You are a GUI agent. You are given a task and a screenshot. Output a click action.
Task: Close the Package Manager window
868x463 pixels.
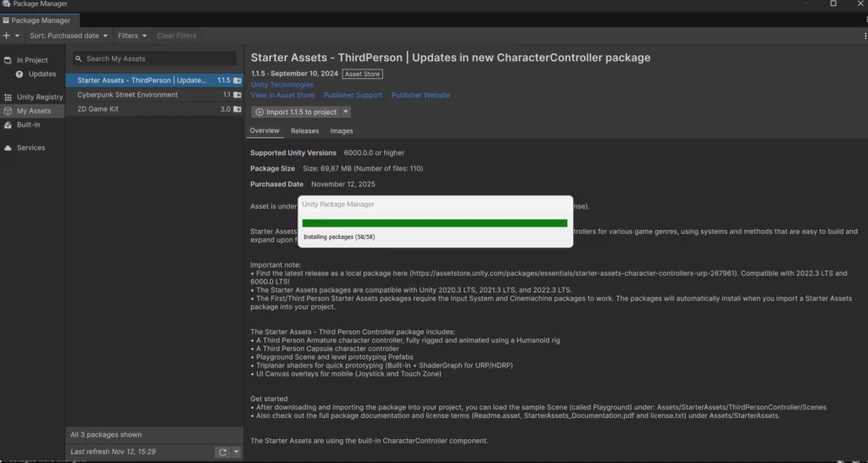(x=860, y=3)
